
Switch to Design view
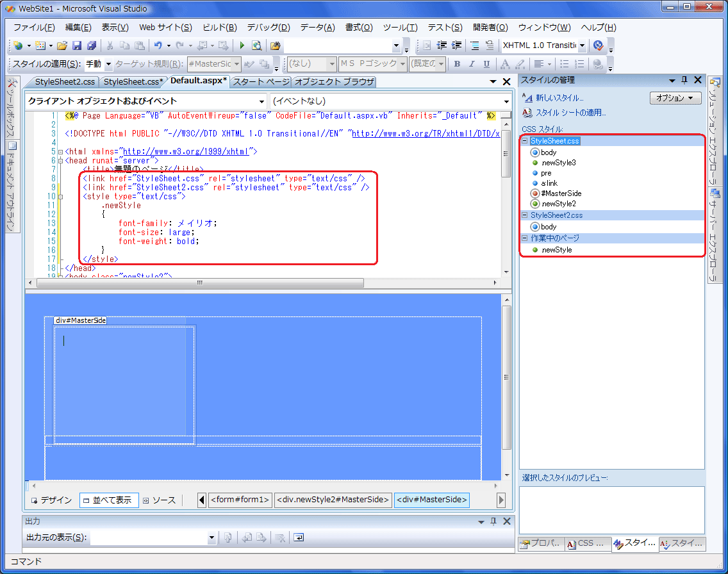(51, 500)
